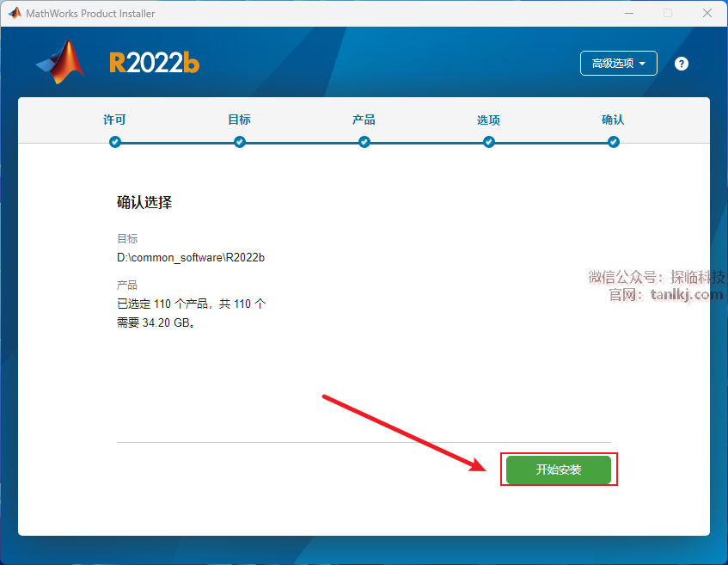The image size is (728, 565).
Task: Click the title bar MathWorks installer icon
Action: coord(15,13)
